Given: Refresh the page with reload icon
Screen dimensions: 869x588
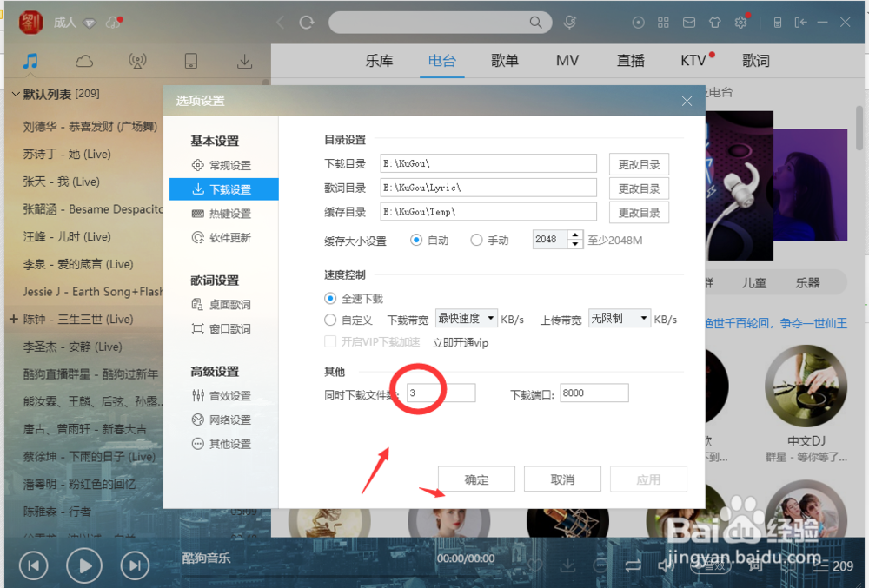Looking at the screenshot, I should pyautogui.click(x=307, y=23).
